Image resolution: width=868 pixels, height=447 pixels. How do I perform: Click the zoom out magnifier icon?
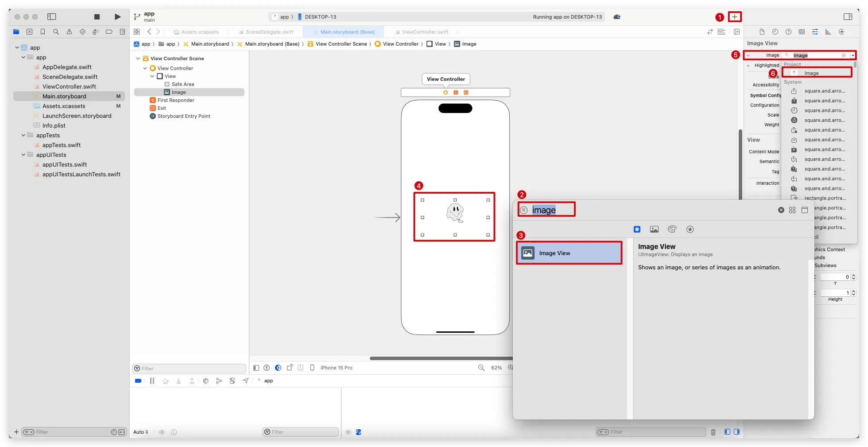(x=481, y=368)
